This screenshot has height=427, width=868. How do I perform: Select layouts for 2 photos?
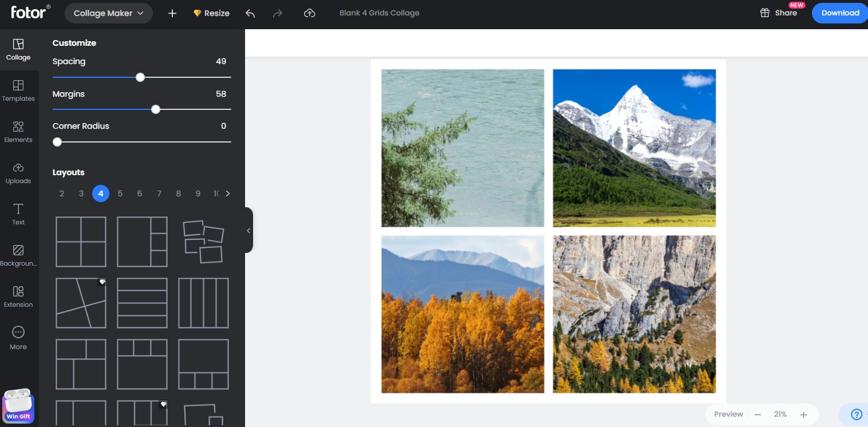pos(62,193)
